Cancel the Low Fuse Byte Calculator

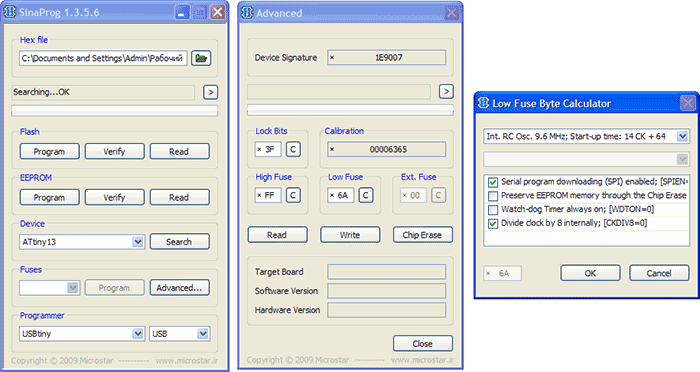point(659,273)
